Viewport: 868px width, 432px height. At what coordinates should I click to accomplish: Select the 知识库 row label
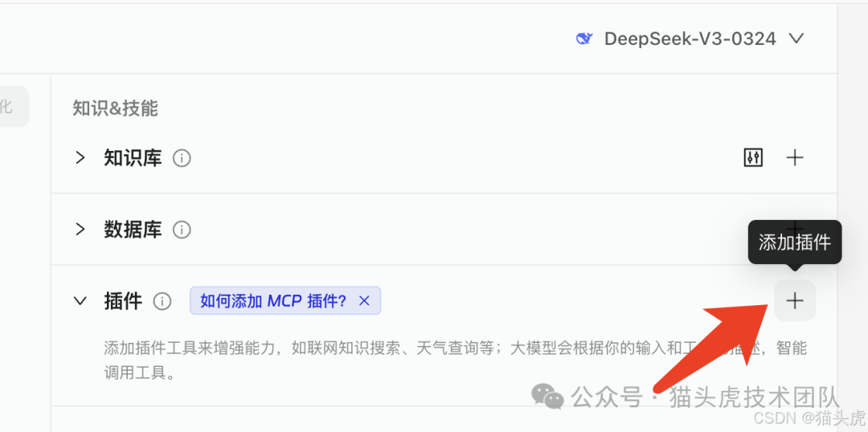(133, 158)
